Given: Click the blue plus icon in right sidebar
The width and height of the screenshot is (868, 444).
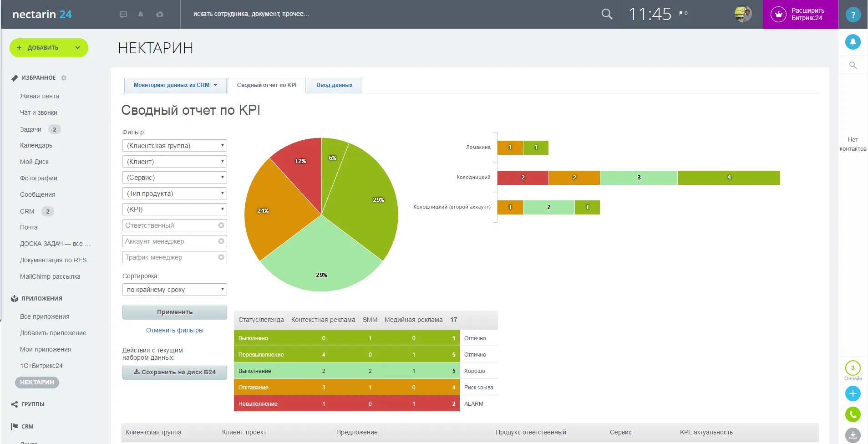Looking at the screenshot, I should [x=853, y=393].
